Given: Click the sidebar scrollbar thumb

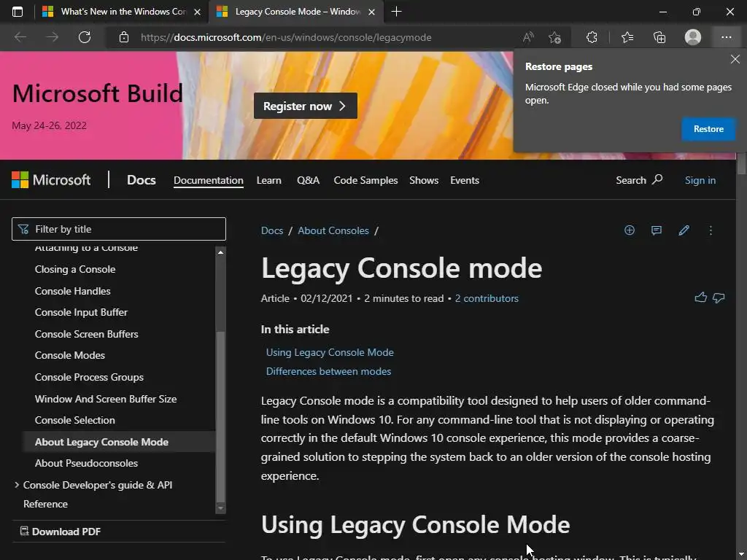Looking at the screenshot, I should point(220,416).
